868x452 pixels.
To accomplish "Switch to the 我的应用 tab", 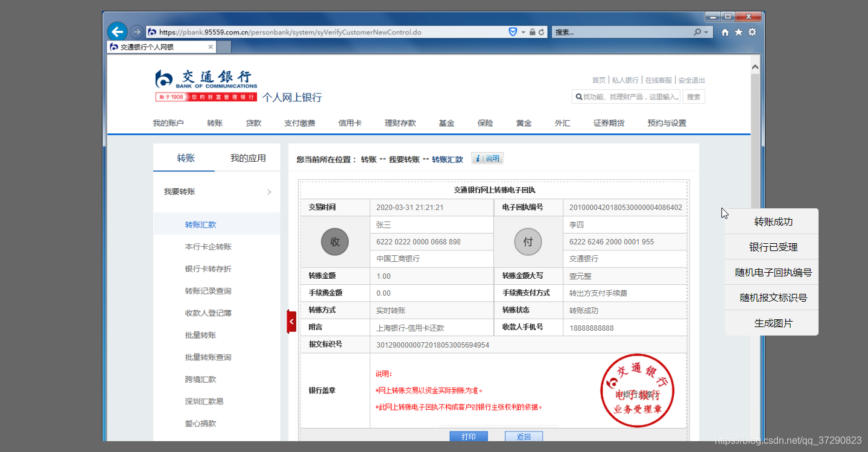I will (248, 158).
